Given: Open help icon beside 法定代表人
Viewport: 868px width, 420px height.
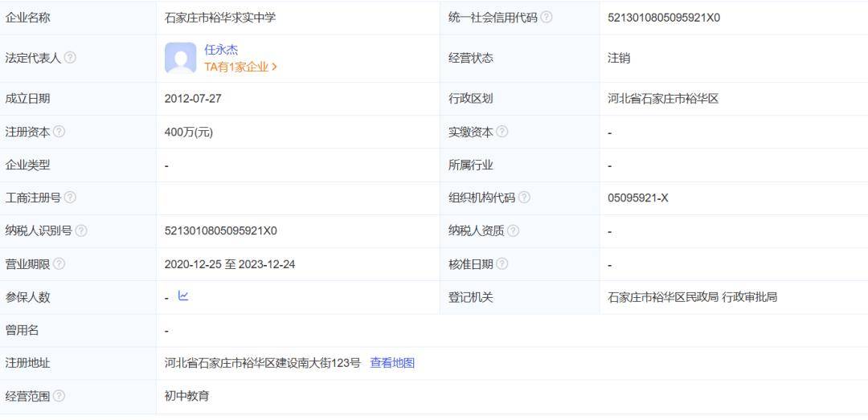Looking at the screenshot, I should pyautogui.click(x=70, y=58).
